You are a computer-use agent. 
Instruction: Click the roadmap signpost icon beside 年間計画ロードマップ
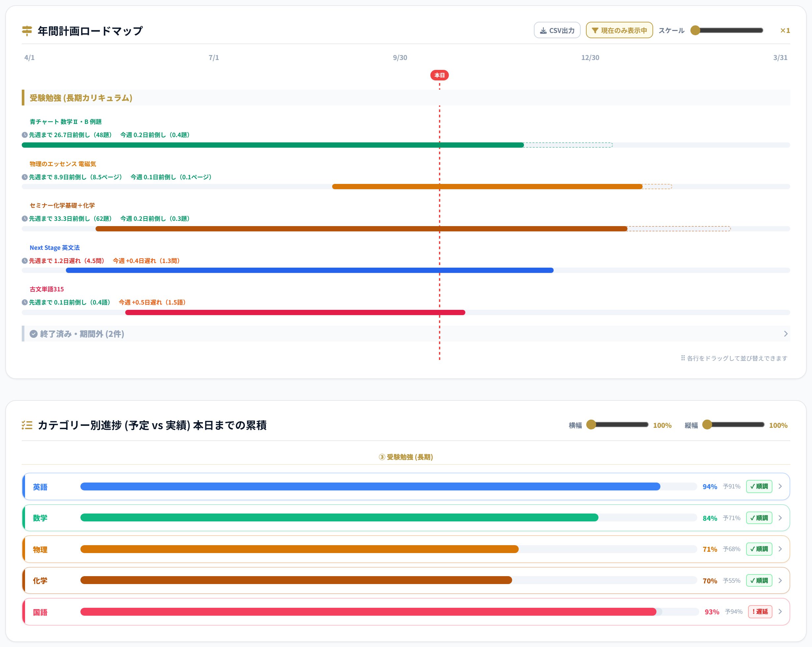pyautogui.click(x=27, y=31)
